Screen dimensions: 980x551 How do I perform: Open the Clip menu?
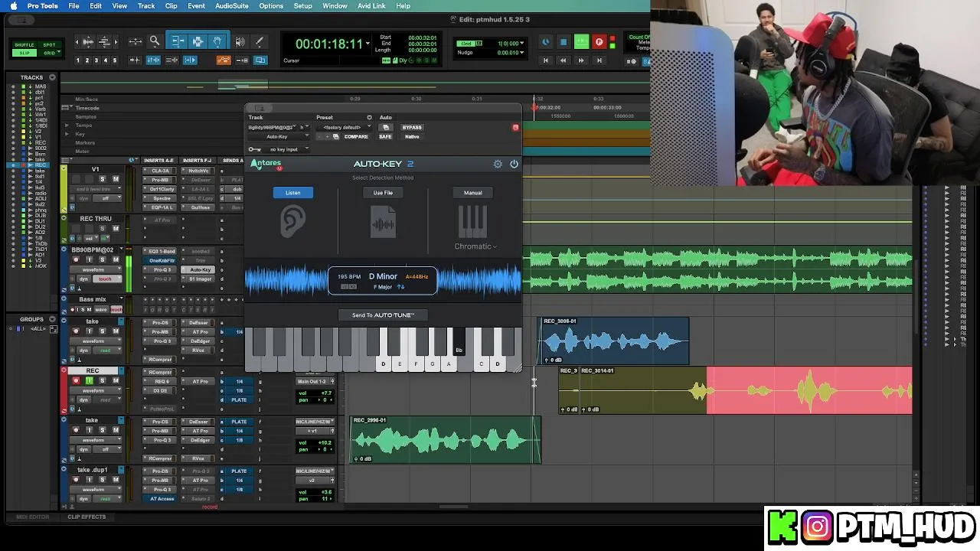point(171,6)
